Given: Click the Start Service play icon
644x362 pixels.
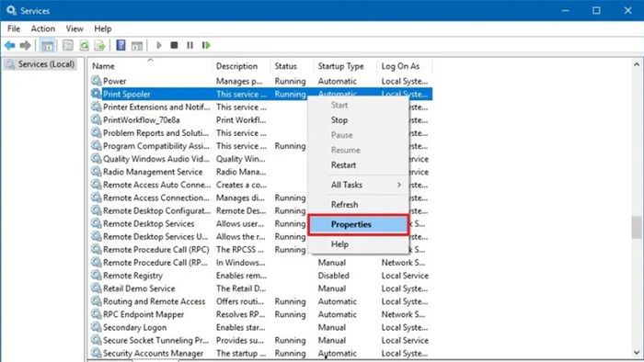Looking at the screenshot, I should point(159,45).
